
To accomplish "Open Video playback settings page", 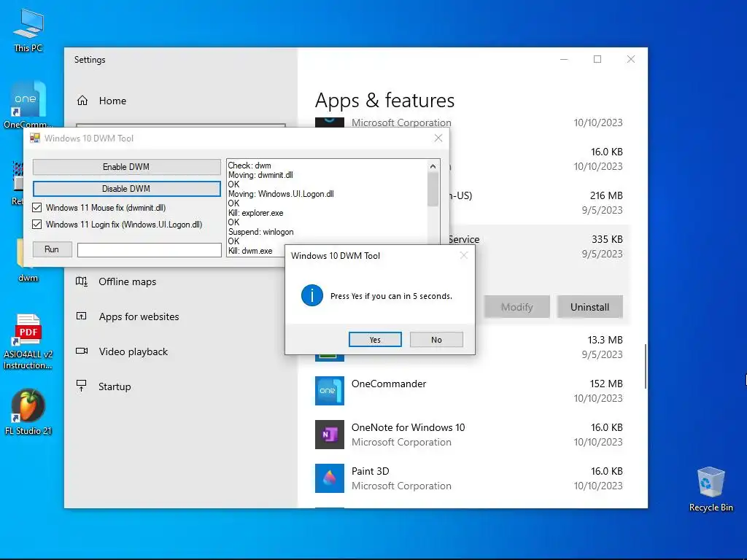I will [x=133, y=351].
